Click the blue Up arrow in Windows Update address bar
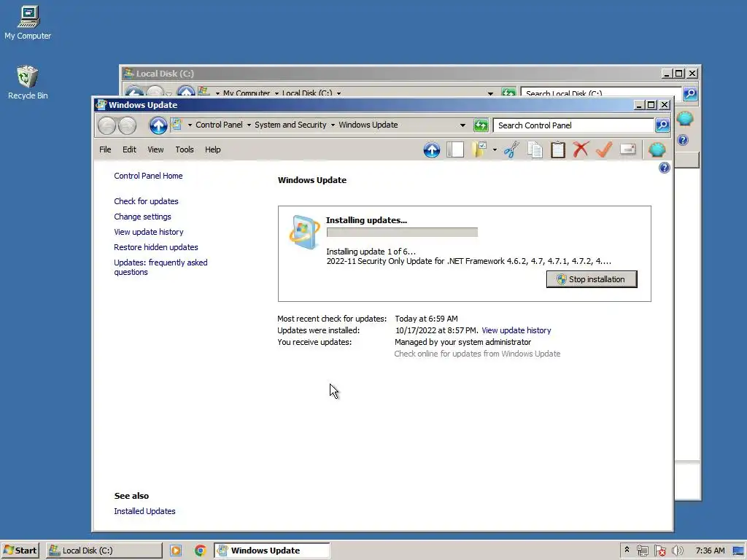This screenshot has height=560, width=747. point(158,125)
